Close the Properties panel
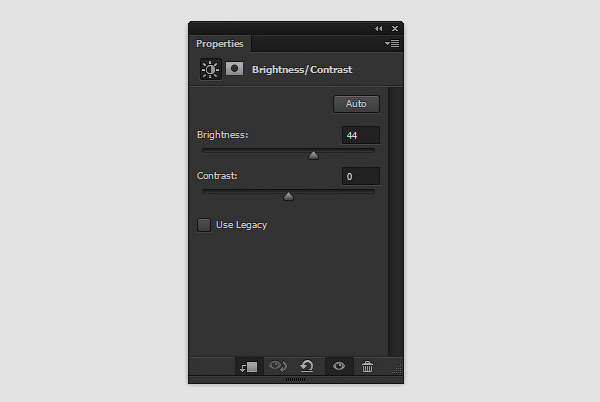Image resolution: width=600 pixels, height=402 pixels. [395, 29]
